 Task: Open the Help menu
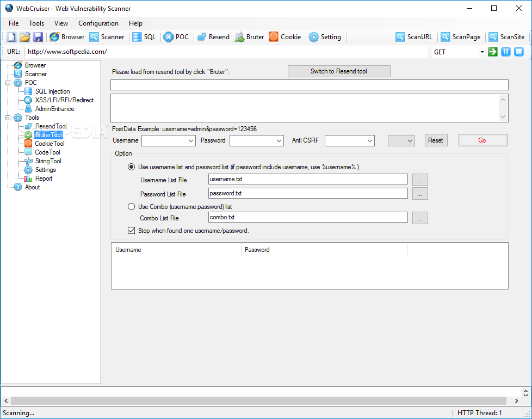click(135, 23)
